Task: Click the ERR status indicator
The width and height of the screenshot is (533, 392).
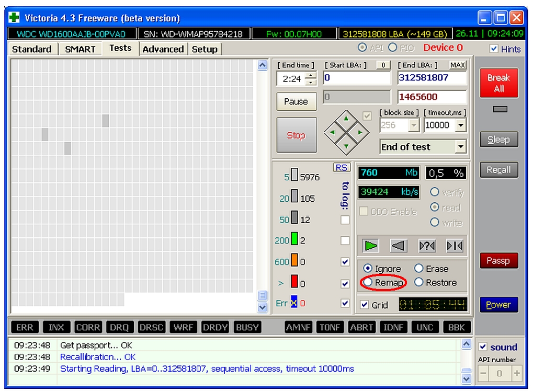Action: (25, 327)
